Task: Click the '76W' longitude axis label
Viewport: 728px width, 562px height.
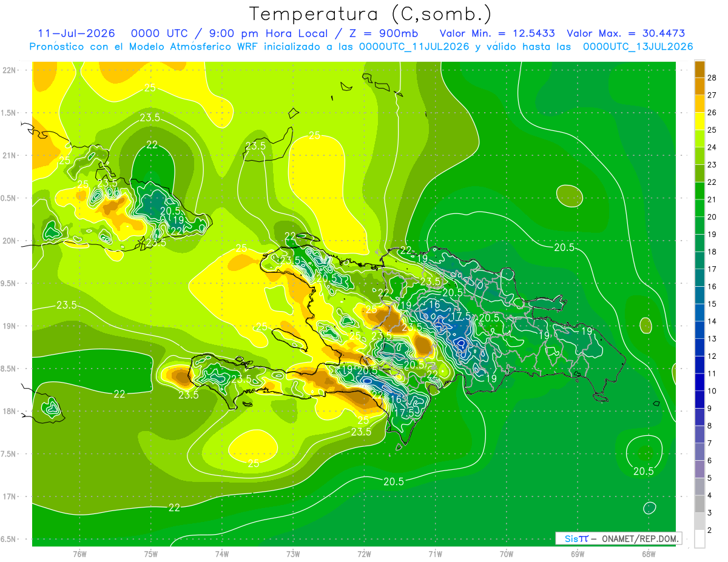Action: [x=79, y=554]
